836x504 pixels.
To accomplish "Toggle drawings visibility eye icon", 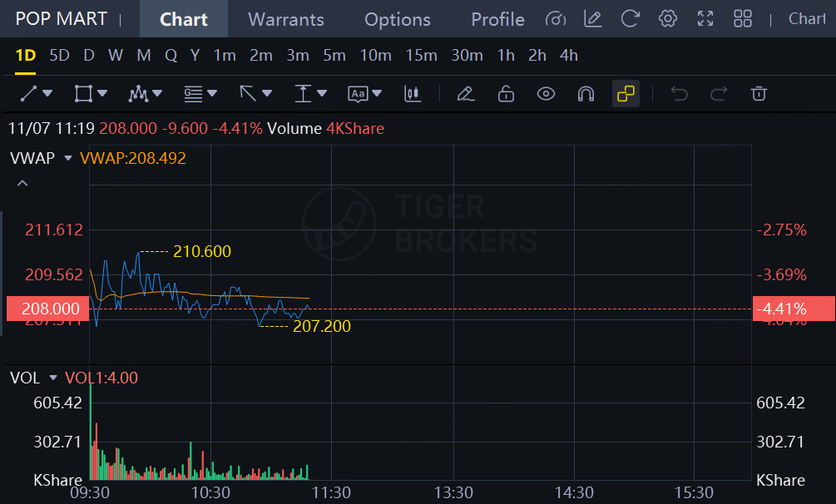I will tap(546, 94).
